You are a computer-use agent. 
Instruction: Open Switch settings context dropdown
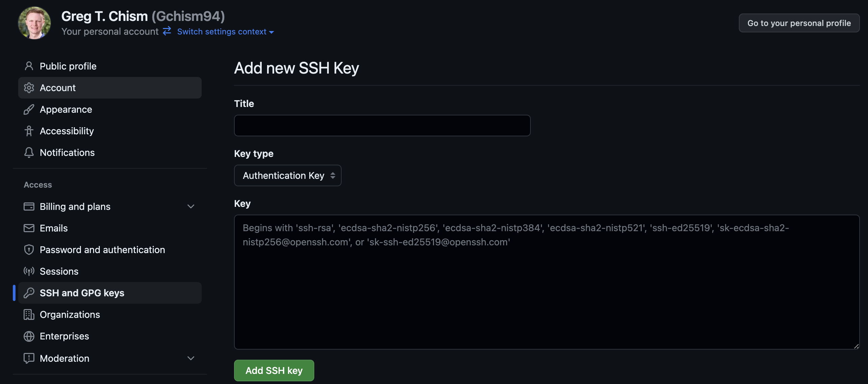coord(225,32)
